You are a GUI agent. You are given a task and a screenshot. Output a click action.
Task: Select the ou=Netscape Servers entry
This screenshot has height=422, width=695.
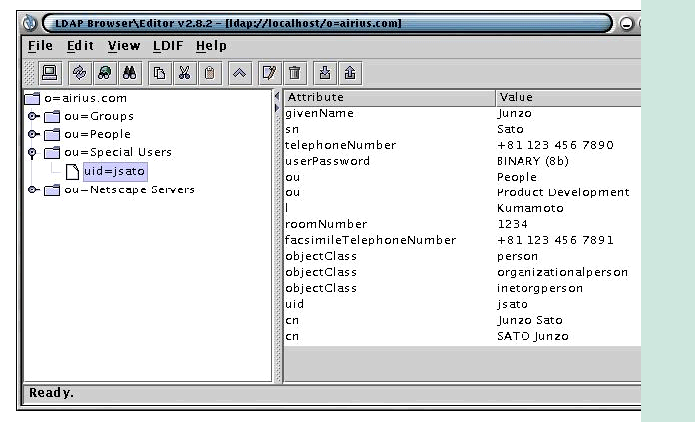click(x=129, y=190)
